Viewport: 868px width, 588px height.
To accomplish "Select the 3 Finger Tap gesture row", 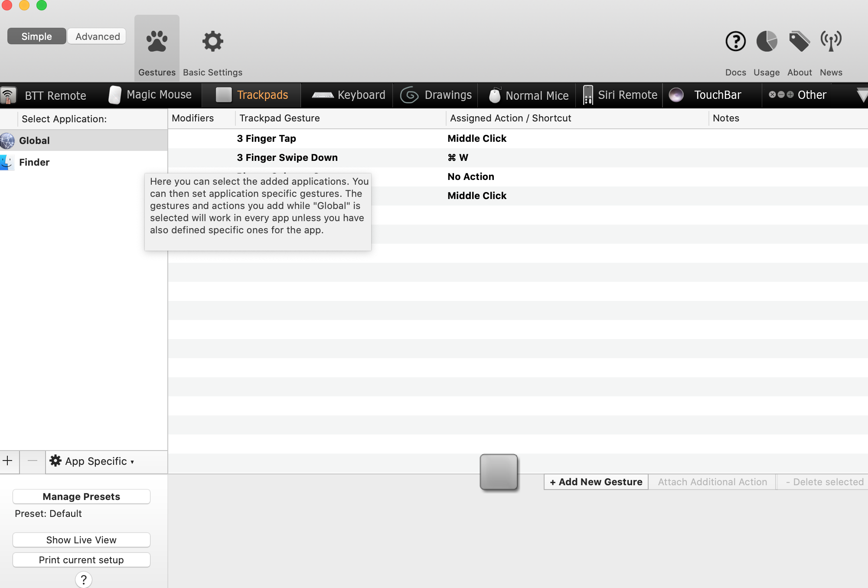I will (x=518, y=139).
